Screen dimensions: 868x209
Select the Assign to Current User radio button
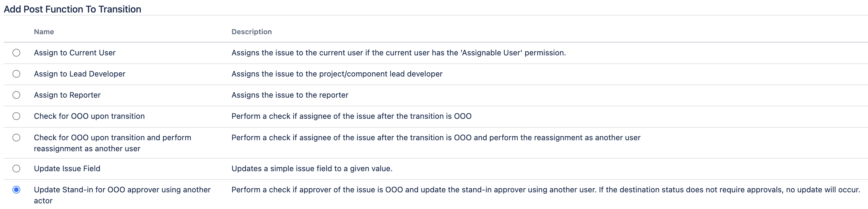16,53
